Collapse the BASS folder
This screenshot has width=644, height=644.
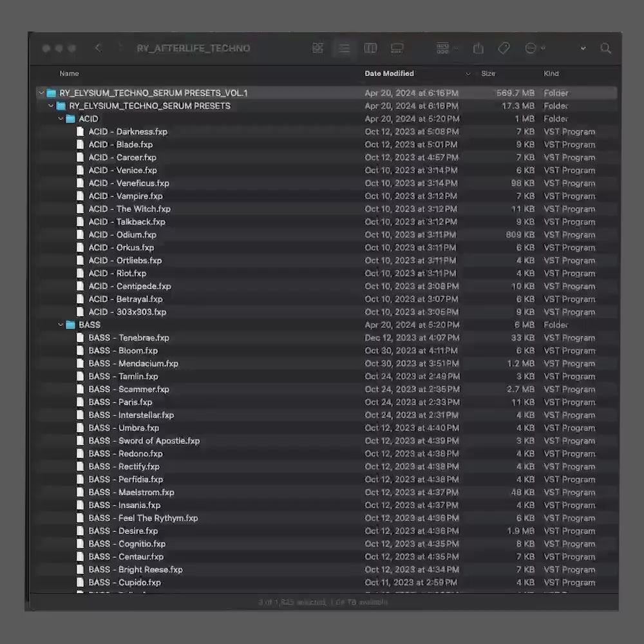point(61,325)
